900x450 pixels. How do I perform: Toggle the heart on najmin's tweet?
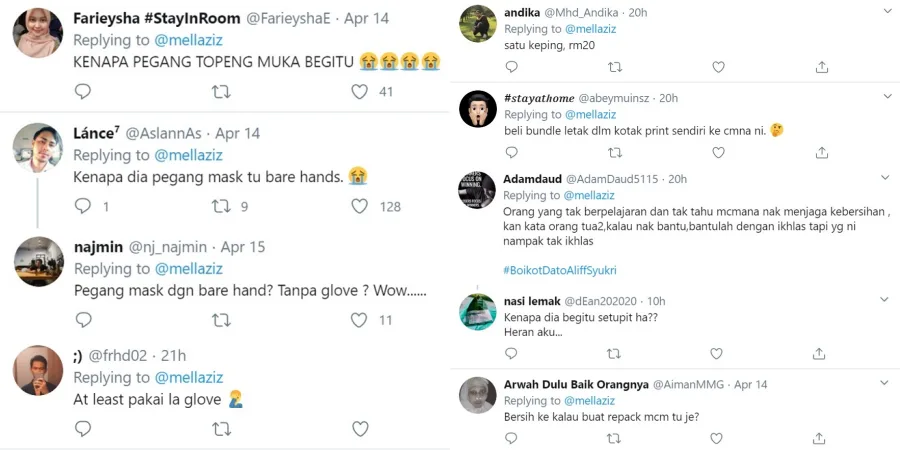[360, 320]
